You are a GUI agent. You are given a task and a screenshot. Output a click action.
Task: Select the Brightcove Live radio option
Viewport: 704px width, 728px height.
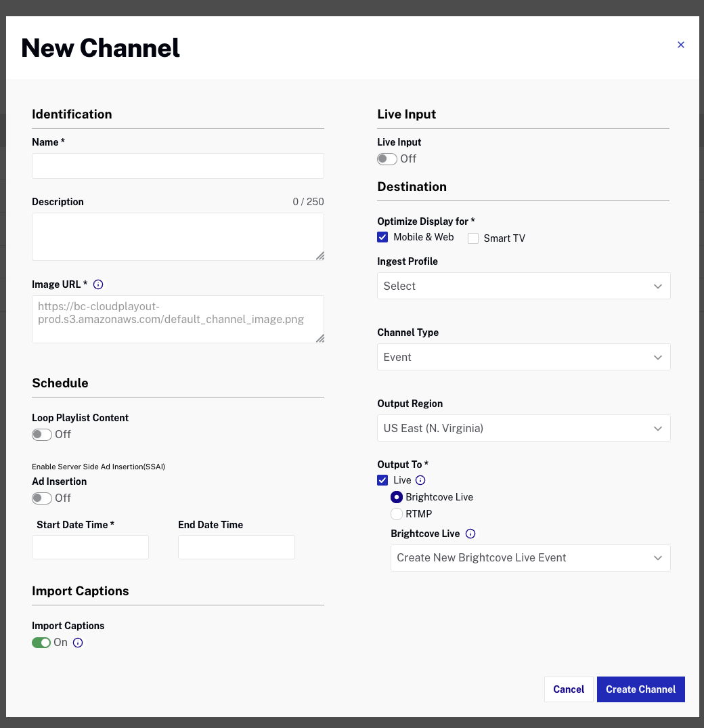coord(397,496)
